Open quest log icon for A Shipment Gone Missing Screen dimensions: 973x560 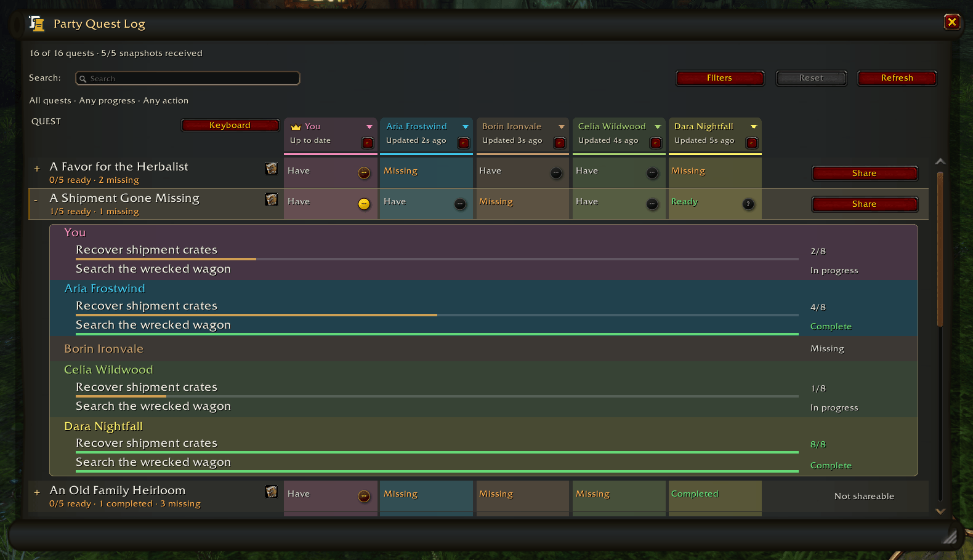[x=271, y=199]
